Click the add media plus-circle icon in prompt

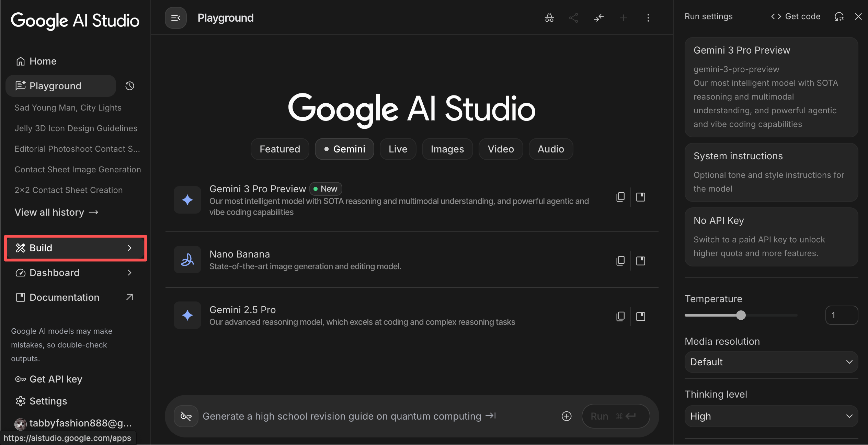pyautogui.click(x=566, y=416)
